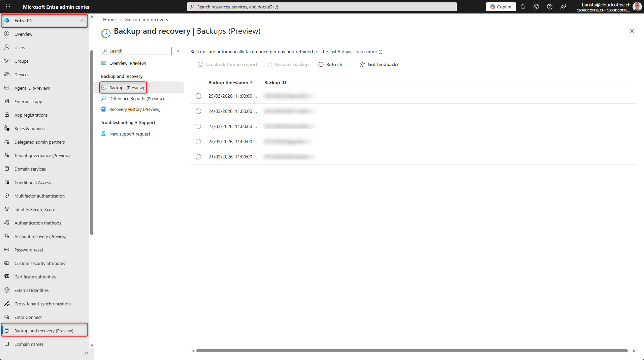Viewport: 644px width, 360px height.
Task: Click the user account avatar picture
Action: tap(637, 7)
